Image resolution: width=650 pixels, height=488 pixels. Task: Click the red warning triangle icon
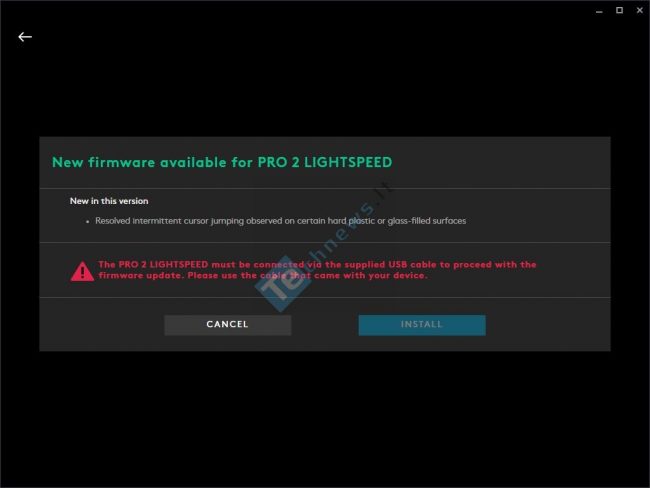tap(82, 271)
